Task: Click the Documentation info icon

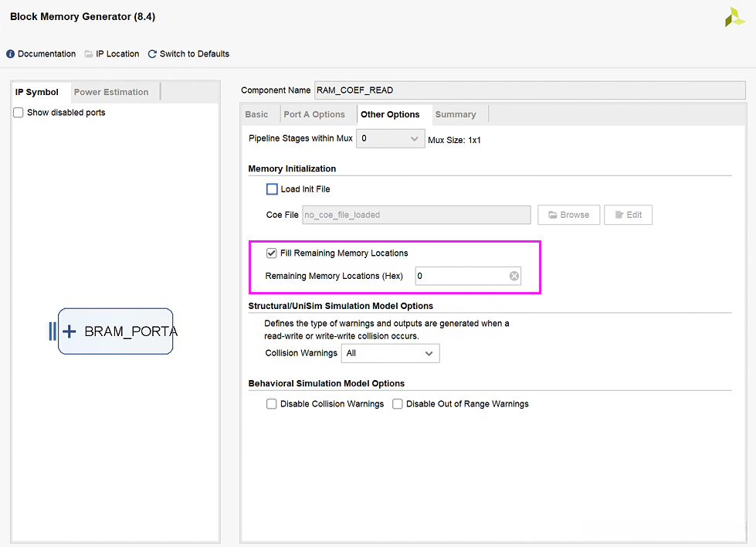Action: (11, 54)
